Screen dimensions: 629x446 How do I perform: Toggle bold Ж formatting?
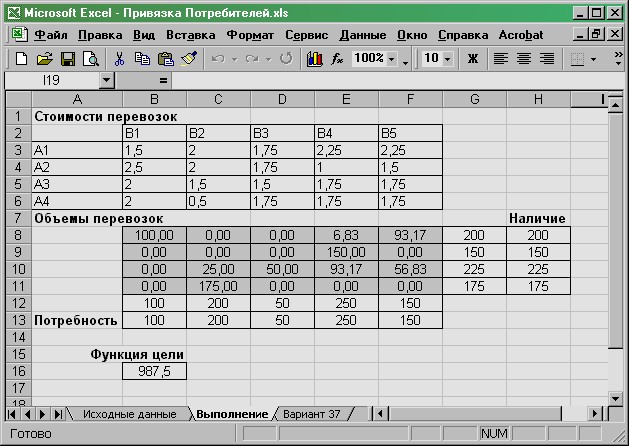[x=473, y=59]
